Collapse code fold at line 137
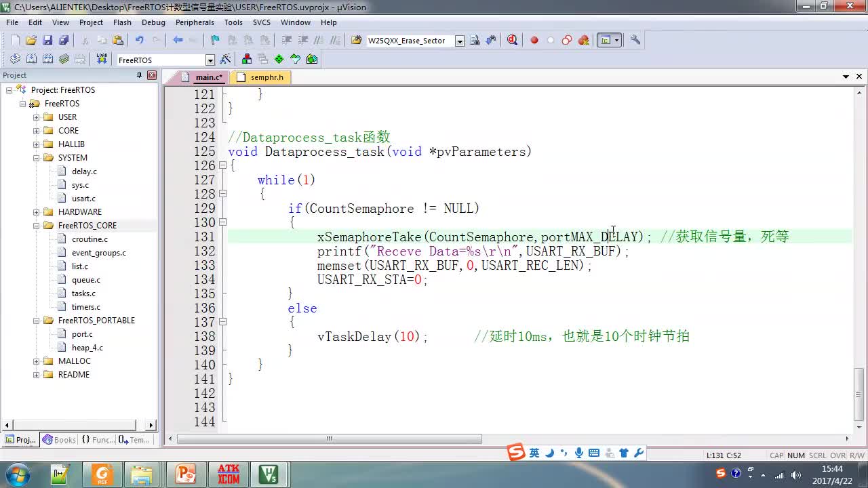This screenshot has height=488, width=868. (222, 322)
